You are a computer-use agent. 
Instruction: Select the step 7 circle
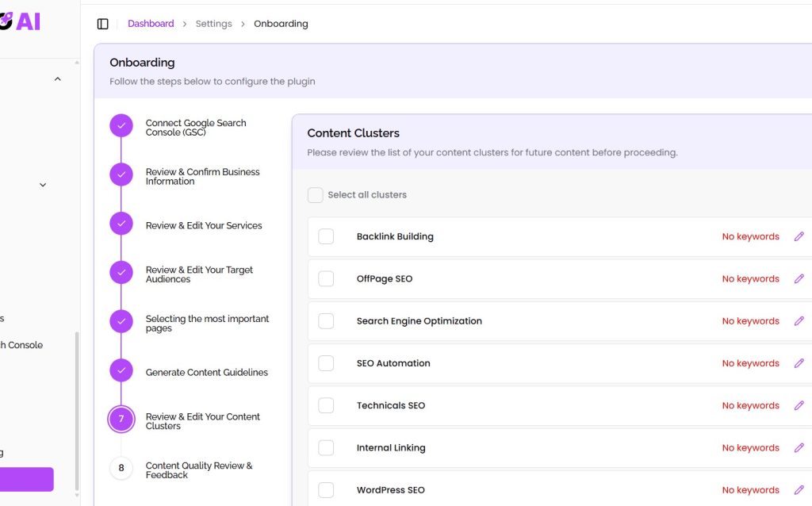(121, 419)
